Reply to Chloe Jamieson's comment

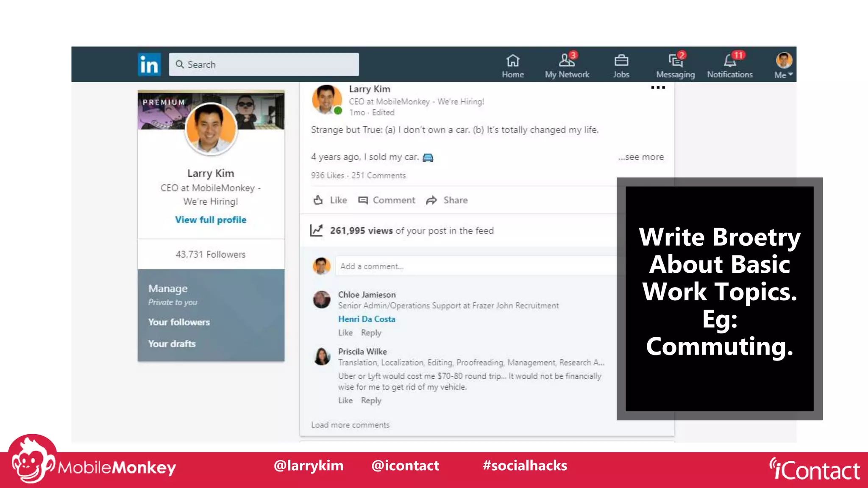371,333
